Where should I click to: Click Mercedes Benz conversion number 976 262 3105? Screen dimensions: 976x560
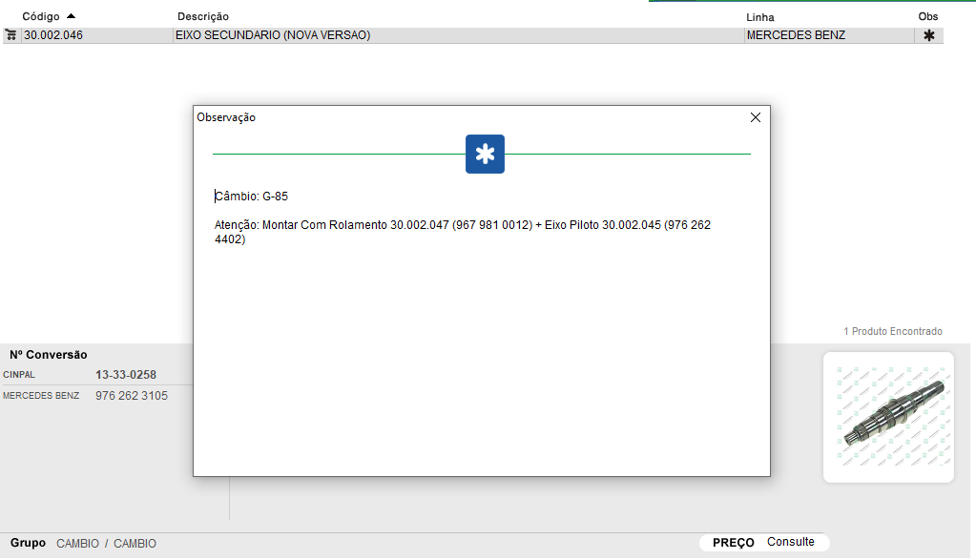click(x=131, y=396)
